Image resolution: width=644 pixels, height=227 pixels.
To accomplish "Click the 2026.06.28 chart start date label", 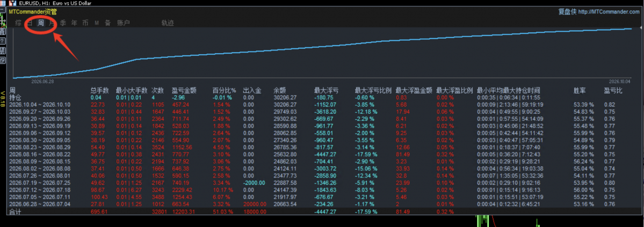I will click(x=43, y=82).
